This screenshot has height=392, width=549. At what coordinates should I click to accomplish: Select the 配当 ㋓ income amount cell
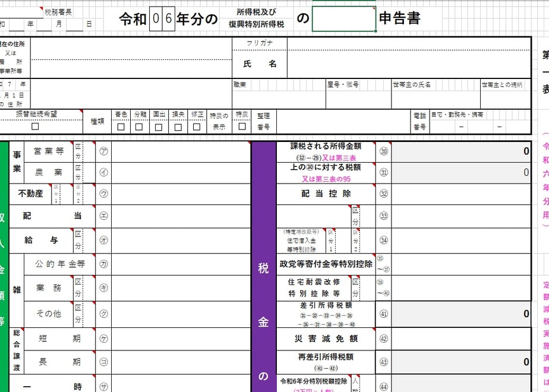click(181, 216)
